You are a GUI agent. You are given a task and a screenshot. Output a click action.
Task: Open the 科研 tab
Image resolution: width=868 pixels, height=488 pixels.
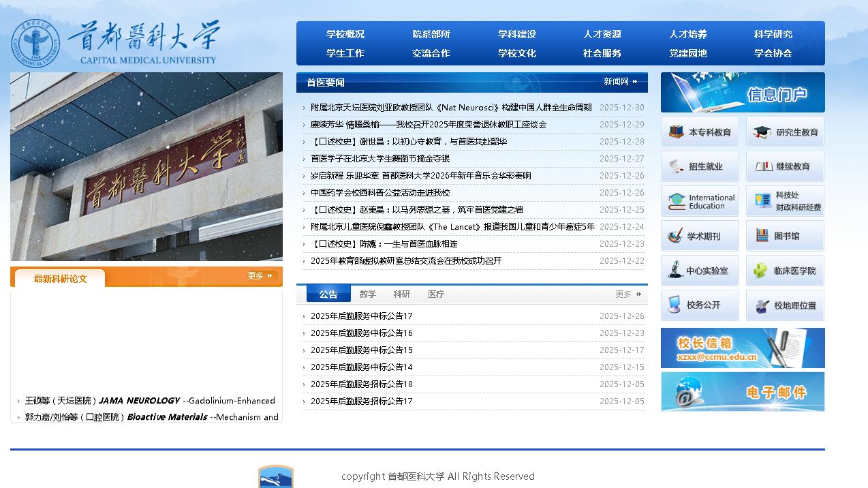[402, 294]
